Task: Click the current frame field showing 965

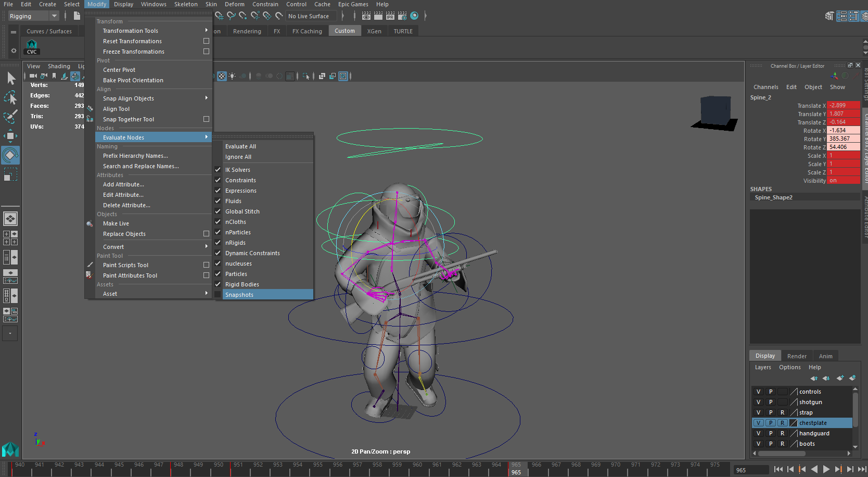Action: [x=751, y=469]
